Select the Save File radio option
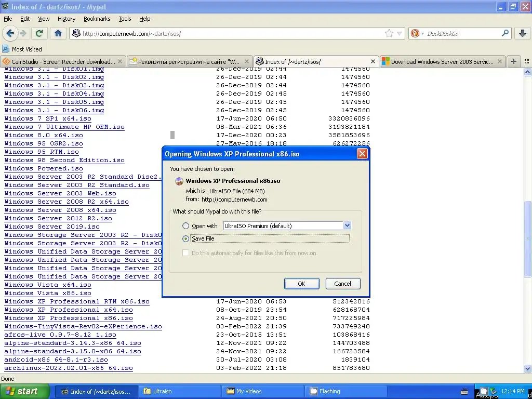This screenshot has width=532, height=399. click(x=185, y=238)
